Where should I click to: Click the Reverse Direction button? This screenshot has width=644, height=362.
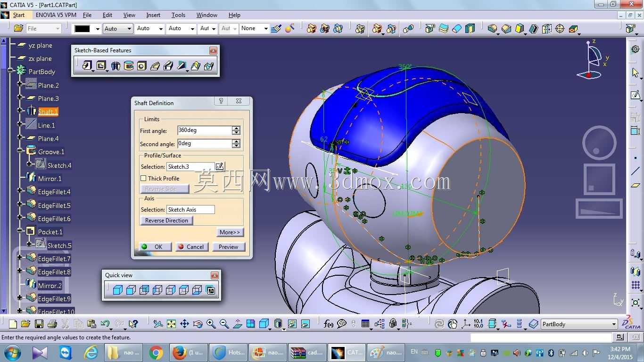[x=166, y=221]
